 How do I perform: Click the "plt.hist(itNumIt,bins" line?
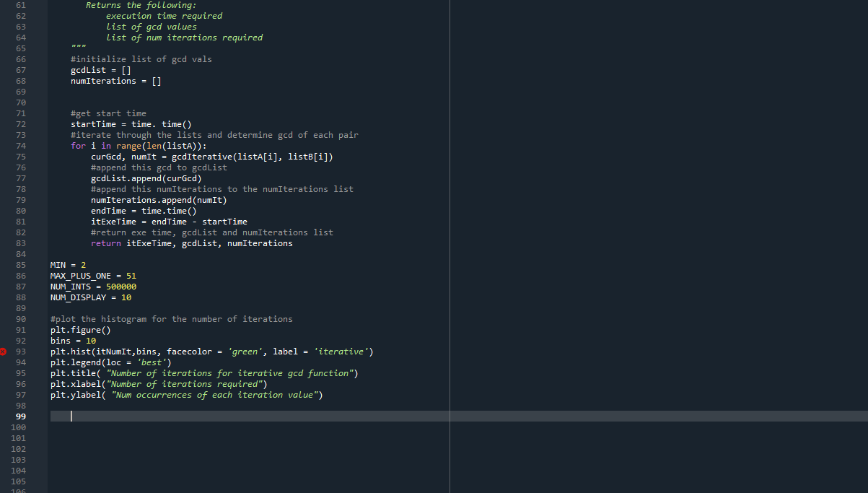coord(212,352)
